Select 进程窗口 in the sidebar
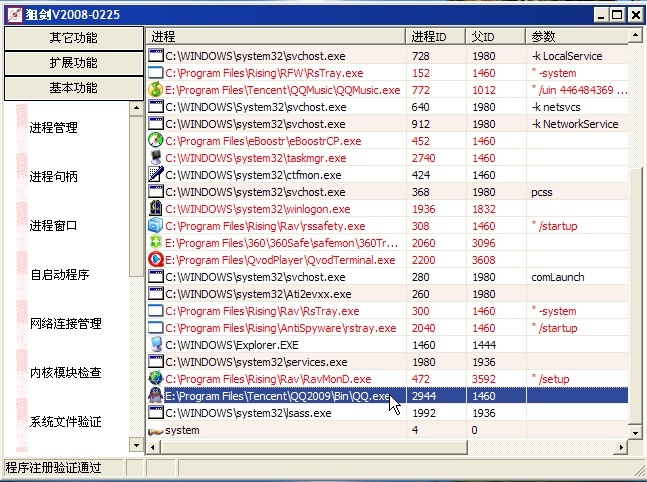Screen dimensions: 647x482 pos(53,226)
